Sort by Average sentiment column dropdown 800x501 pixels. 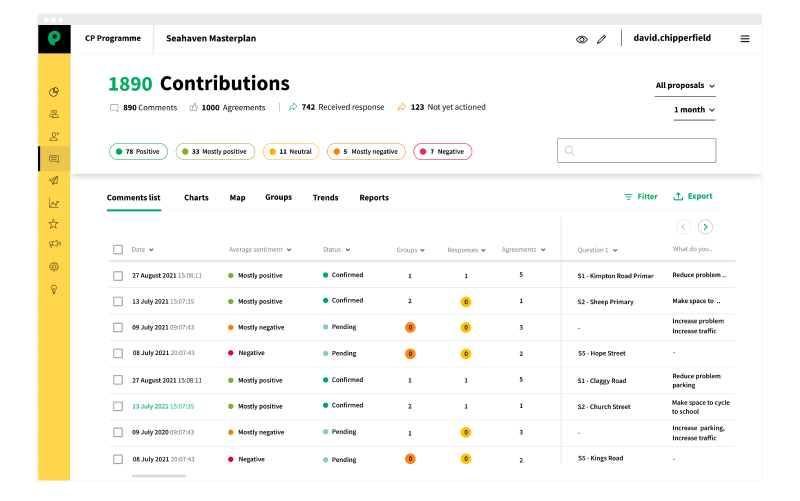click(260, 249)
